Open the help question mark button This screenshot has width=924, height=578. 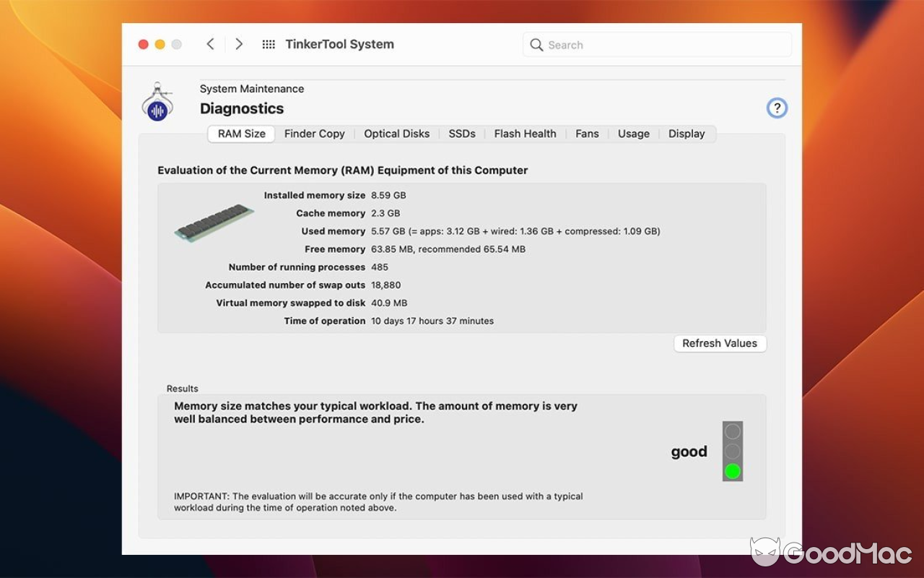777,107
